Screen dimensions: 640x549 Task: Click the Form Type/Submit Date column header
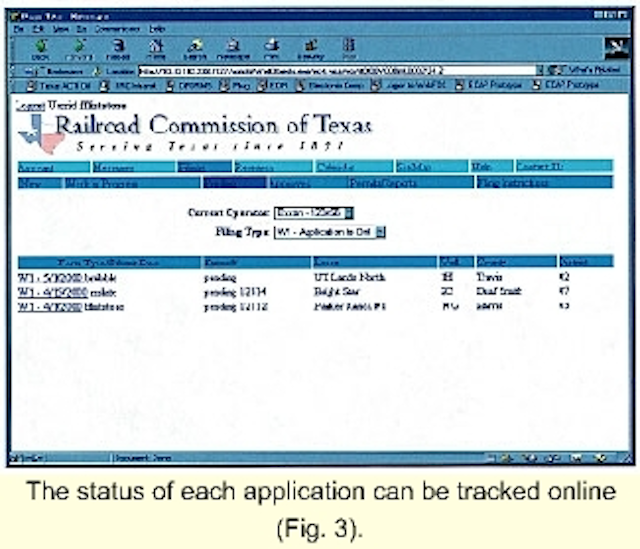click(x=109, y=262)
